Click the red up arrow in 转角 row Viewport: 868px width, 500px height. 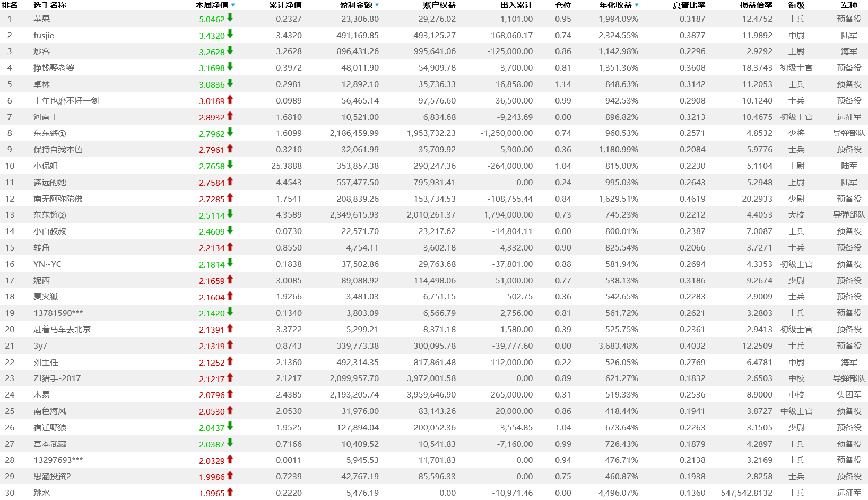pyautogui.click(x=230, y=247)
